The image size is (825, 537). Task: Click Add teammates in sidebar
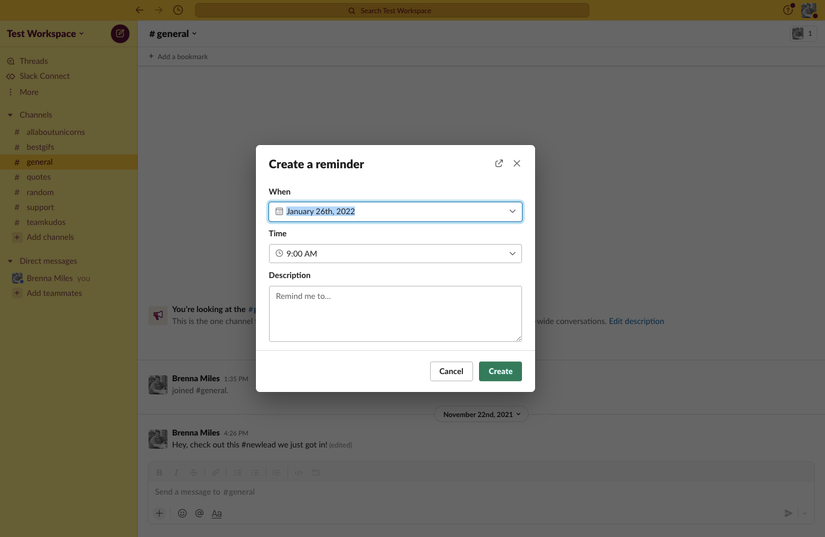54,293
